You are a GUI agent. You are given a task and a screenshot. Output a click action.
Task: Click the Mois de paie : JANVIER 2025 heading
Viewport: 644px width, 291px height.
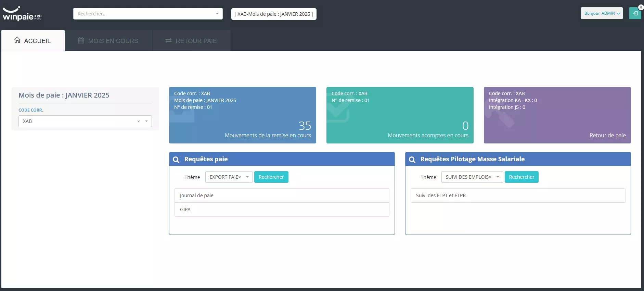pyautogui.click(x=64, y=95)
